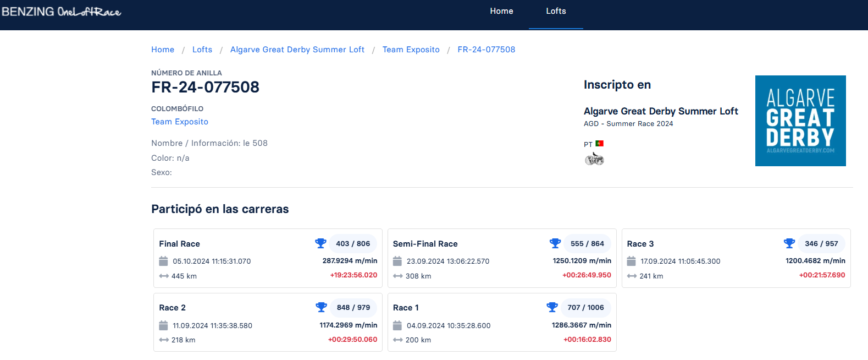Click the trophy icon in Race 1 card

tap(552, 307)
